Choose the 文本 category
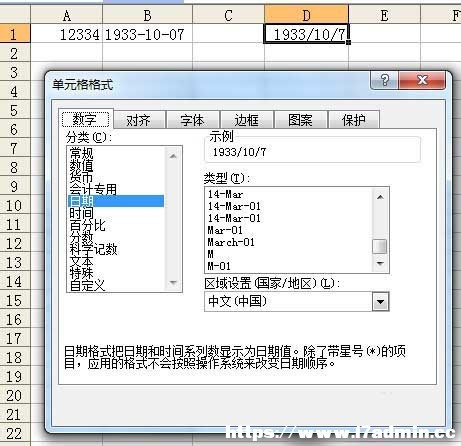This screenshot has width=461, height=446. click(x=82, y=261)
